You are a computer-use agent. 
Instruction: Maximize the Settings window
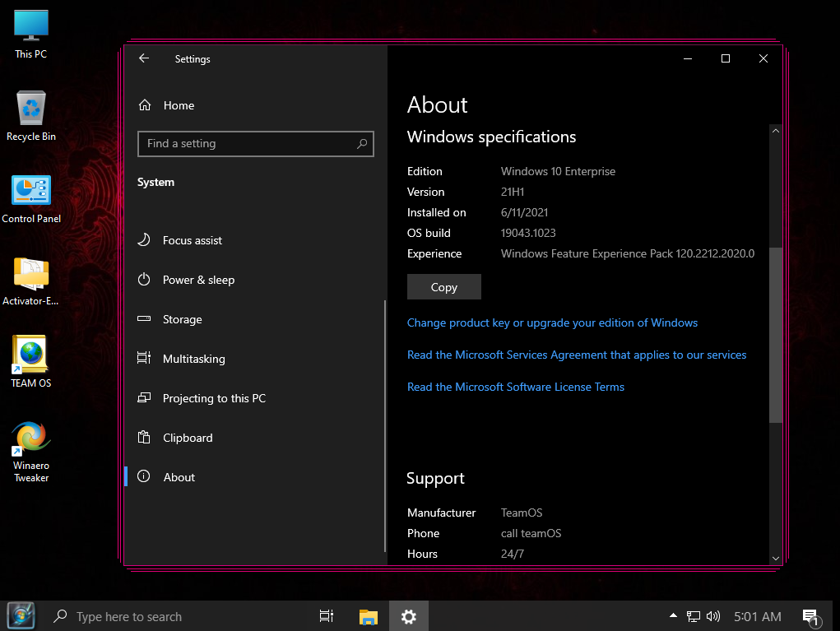726,58
